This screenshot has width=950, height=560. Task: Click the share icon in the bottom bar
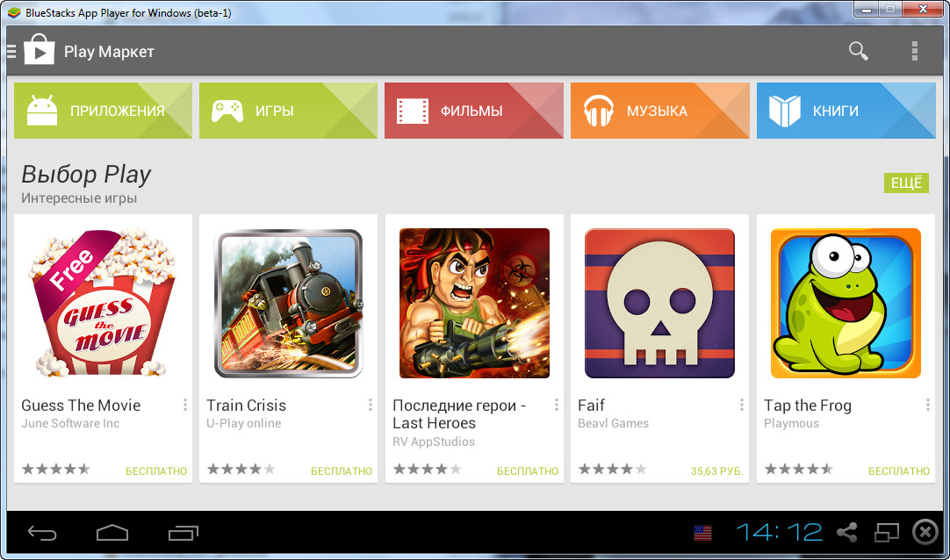[846, 533]
